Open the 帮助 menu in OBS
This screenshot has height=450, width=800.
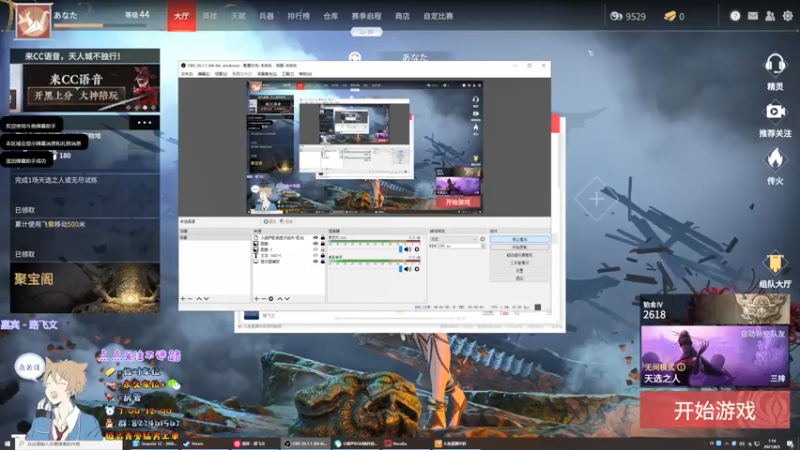[x=305, y=74]
